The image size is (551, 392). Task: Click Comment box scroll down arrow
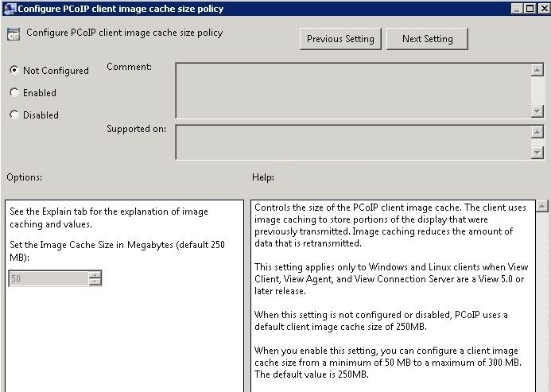pos(537,111)
